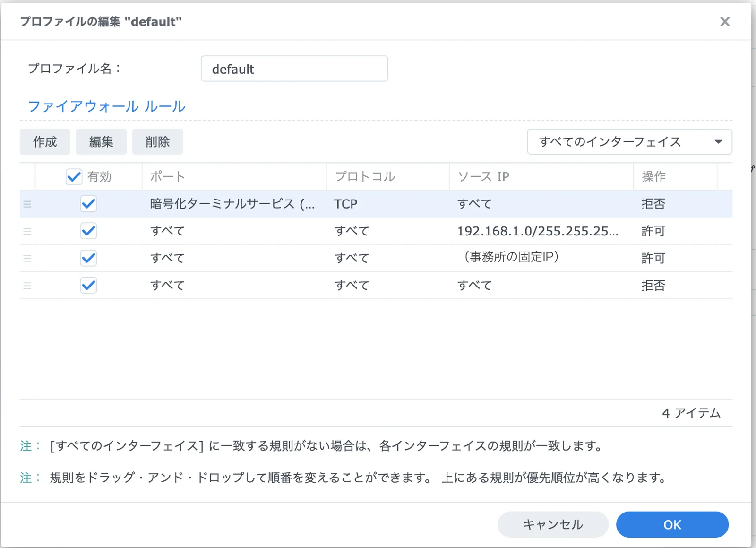Uncheck the 暗号化ターミナルサービス rule checkbox
The image size is (756, 548).
(88, 204)
